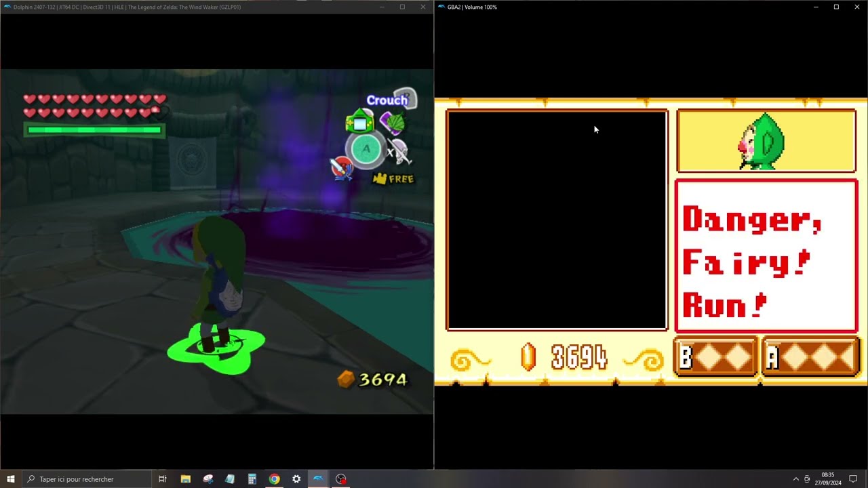Screen dimensions: 868x488
Task: Close the GBA2 window
Action: [857, 7]
